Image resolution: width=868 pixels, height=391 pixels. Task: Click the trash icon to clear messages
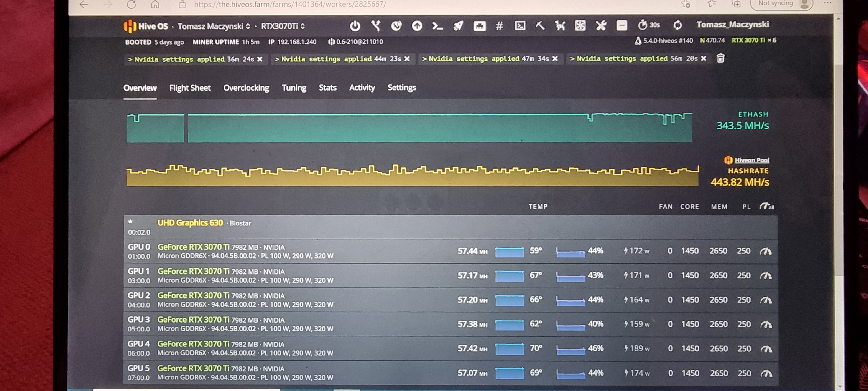(720, 58)
